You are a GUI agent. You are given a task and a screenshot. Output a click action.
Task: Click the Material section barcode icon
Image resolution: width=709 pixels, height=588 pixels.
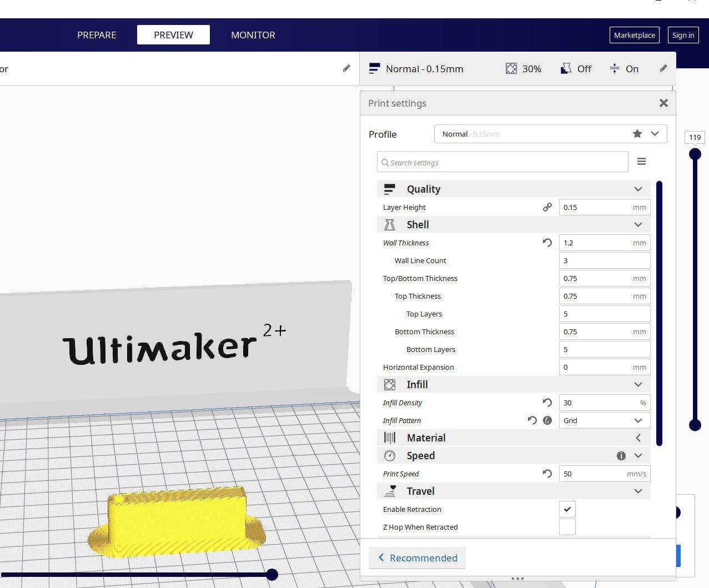coord(390,438)
